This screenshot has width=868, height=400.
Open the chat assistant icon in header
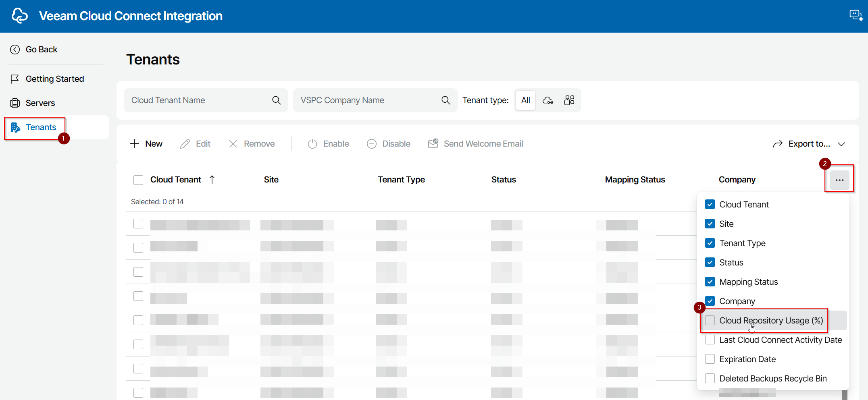pyautogui.click(x=856, y=16)
